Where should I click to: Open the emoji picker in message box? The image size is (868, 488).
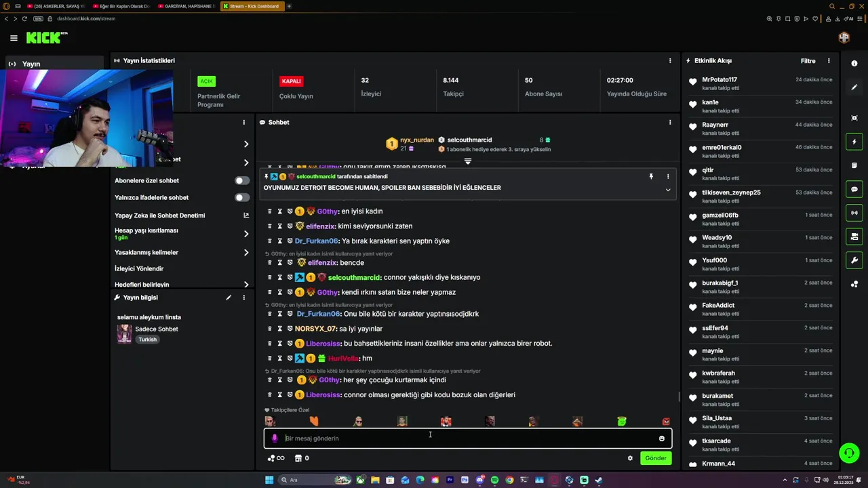[x=662, y=438]
